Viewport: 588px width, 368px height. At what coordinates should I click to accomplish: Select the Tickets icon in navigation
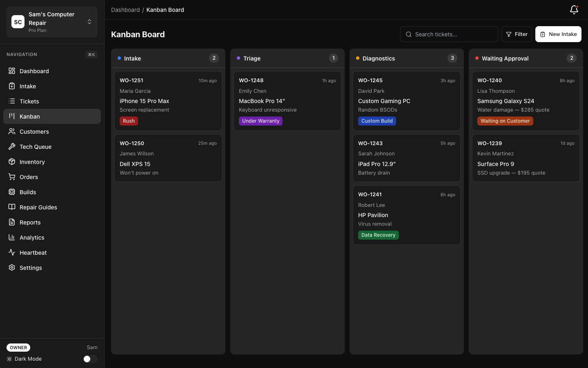point(12,101)
